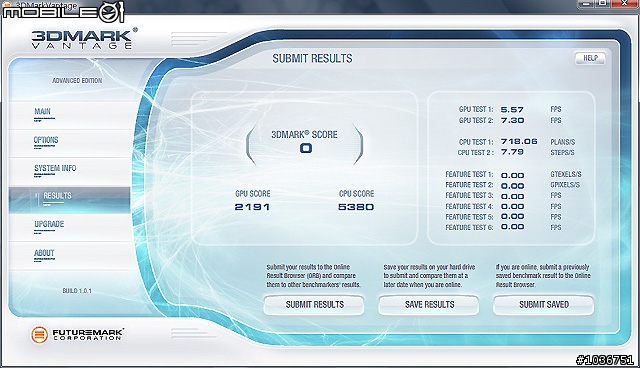Click the Futuremark Corporation logo icon

pyautogui.click(x=39, y=335)
